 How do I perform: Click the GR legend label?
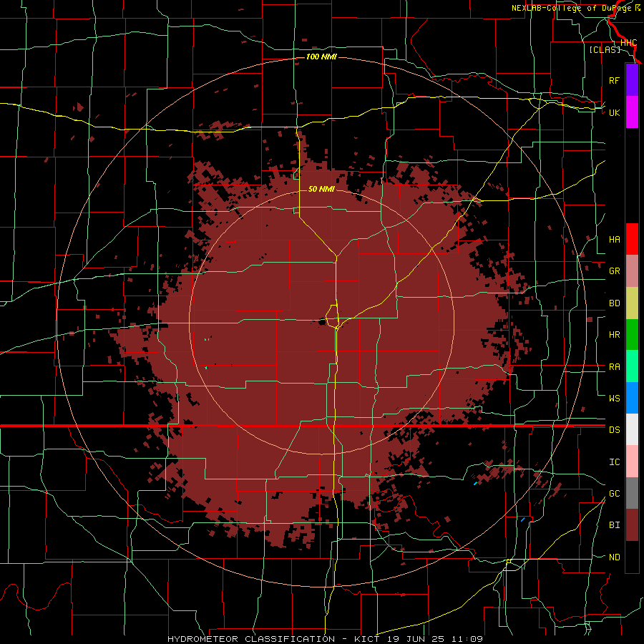(x=614, y=271)
